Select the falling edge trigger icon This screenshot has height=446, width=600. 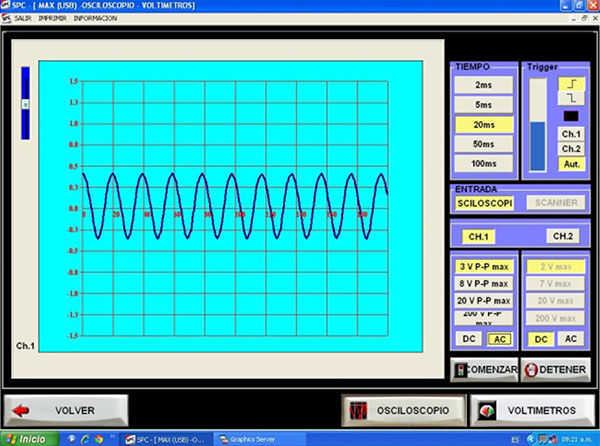pyautogui.click(x=571, y=100)
